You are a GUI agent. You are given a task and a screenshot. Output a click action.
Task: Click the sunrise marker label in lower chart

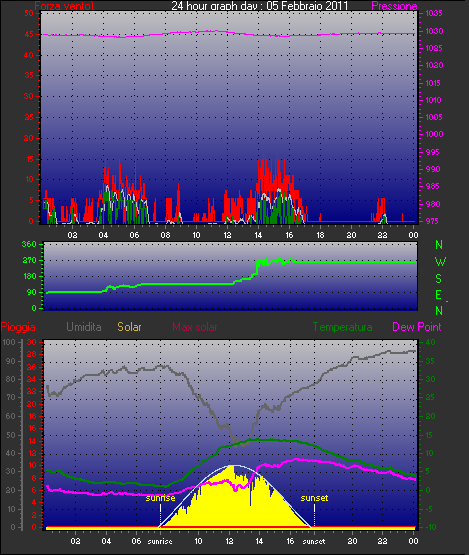(160, 498)
